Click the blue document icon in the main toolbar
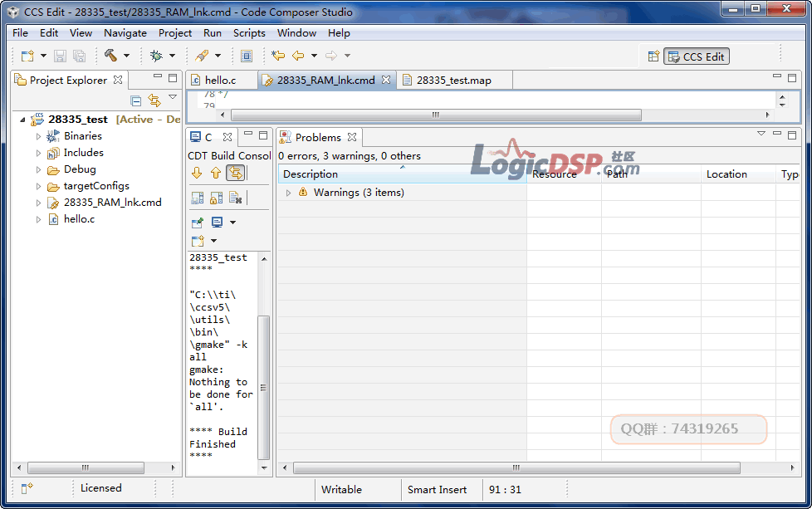This screenshot has width=812, height=509. (x=247, y=56)
